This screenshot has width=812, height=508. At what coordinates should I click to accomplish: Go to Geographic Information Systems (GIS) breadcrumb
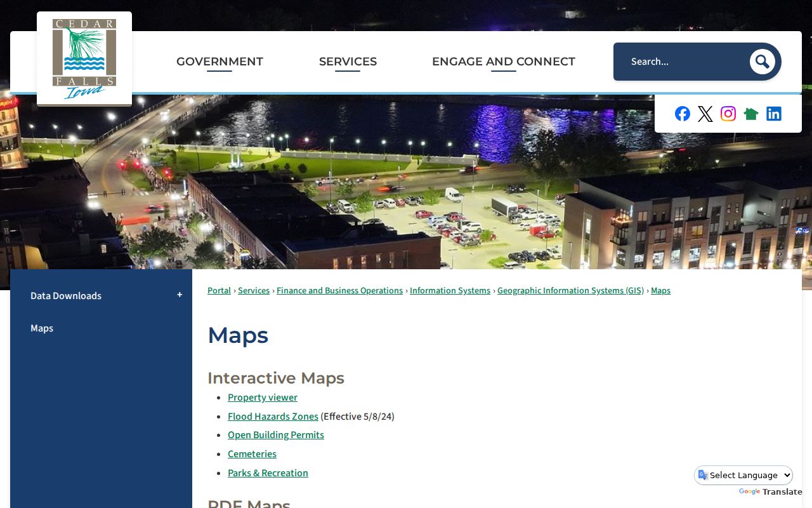pyautogui.click(x=570, y=291)
